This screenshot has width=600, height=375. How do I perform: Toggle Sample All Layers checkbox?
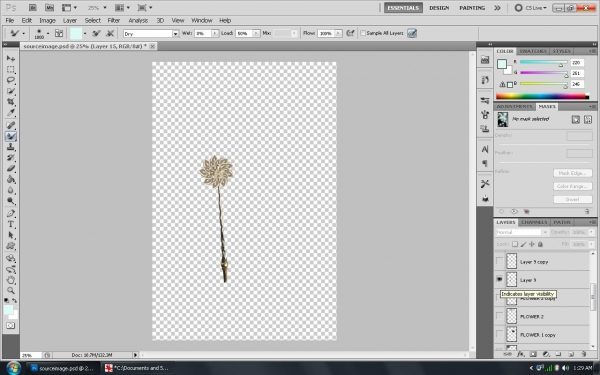pyautogui.click(x=363, y=33)
